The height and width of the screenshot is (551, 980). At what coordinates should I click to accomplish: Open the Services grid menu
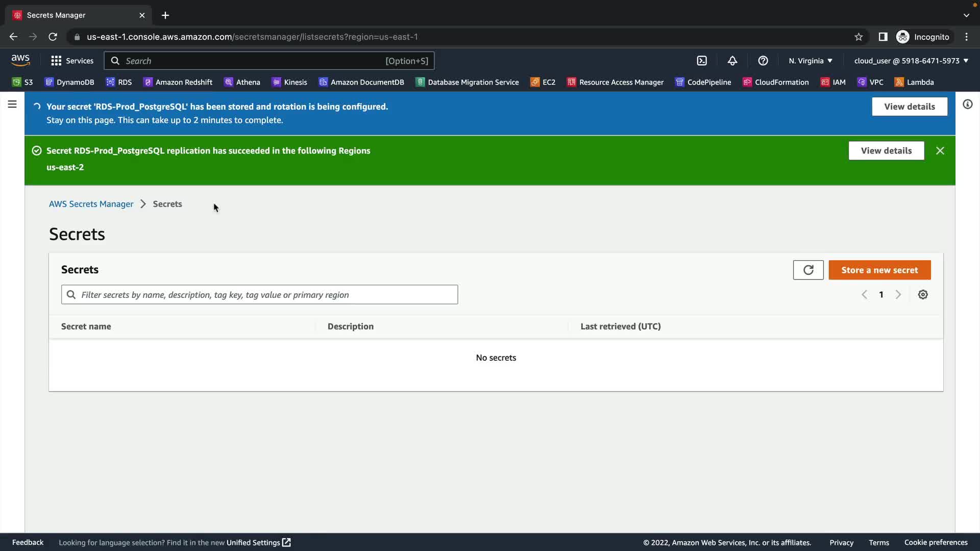point(72,61)
